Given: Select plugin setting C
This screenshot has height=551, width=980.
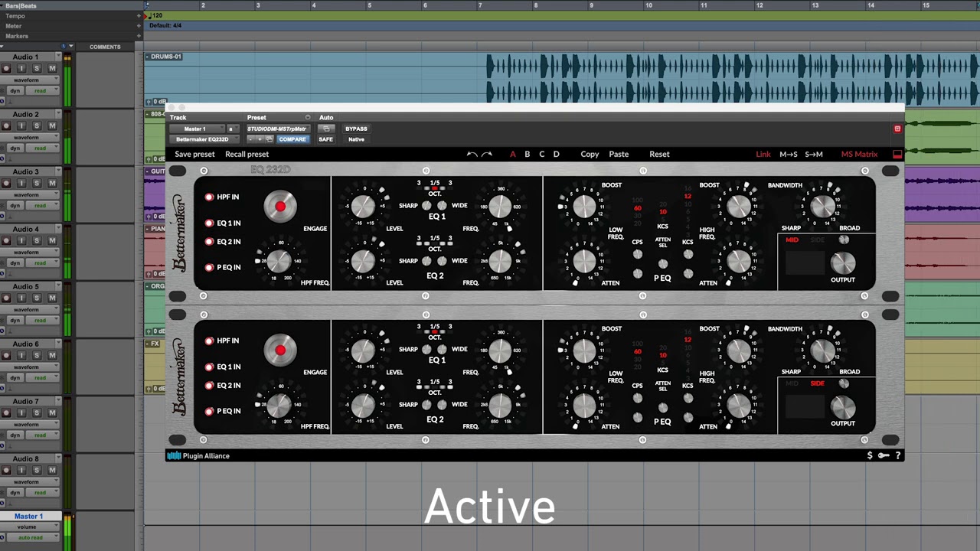Looking at the screenshot, I should (x=541, y=154).
